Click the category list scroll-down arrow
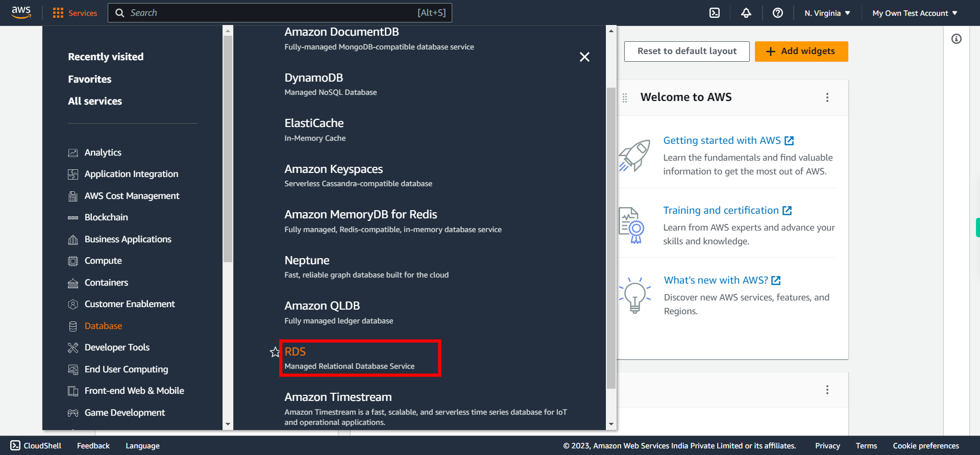The height and width of the screenshot is (455, 980). (228, 424)
